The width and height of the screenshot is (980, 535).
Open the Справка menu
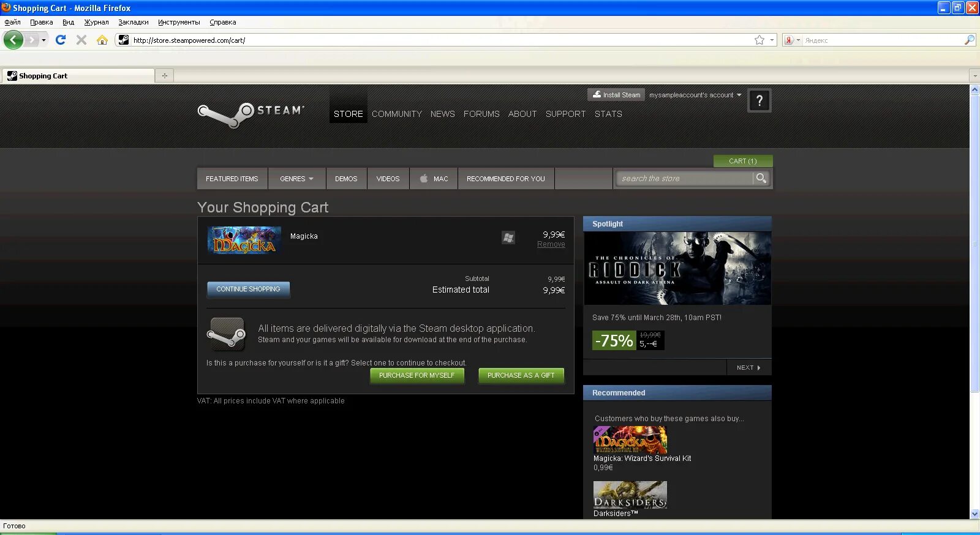coord(222,22)
